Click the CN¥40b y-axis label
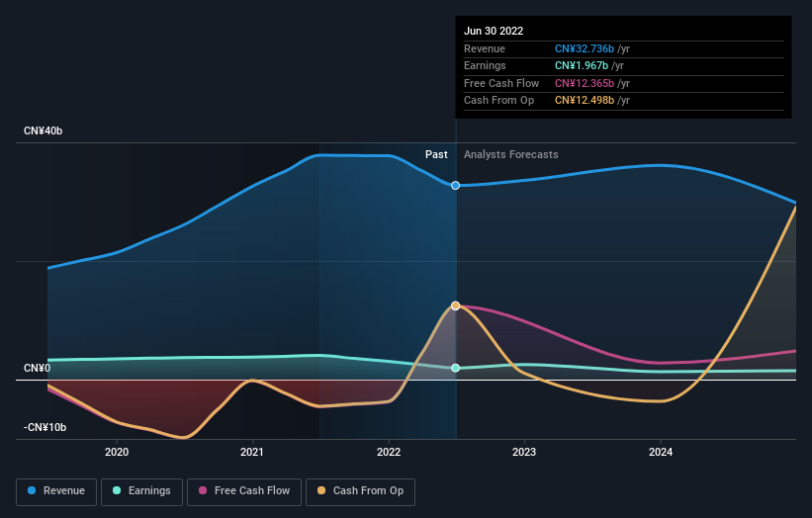Screen dimensions: 812x518 [x=43, y=130]
